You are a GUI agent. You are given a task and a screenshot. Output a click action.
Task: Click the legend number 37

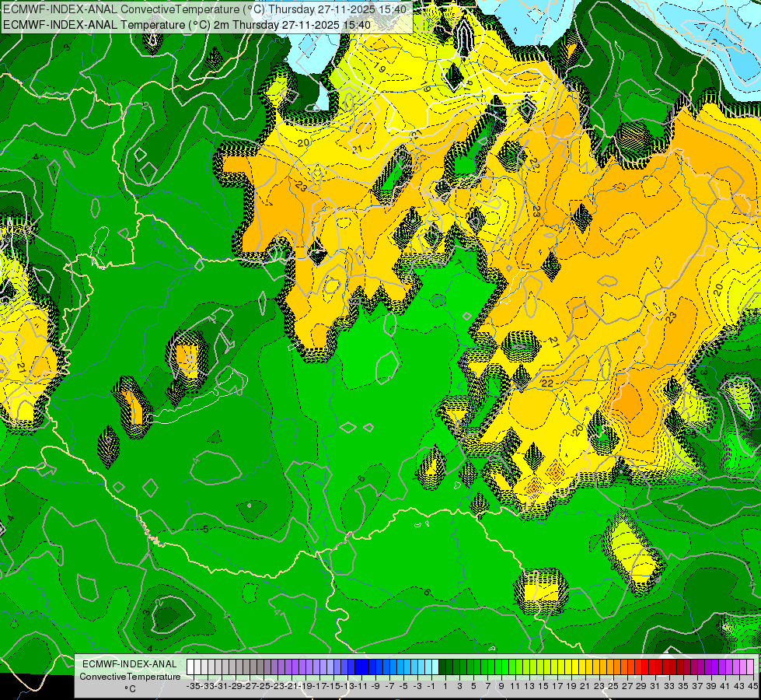pos(697,686)
